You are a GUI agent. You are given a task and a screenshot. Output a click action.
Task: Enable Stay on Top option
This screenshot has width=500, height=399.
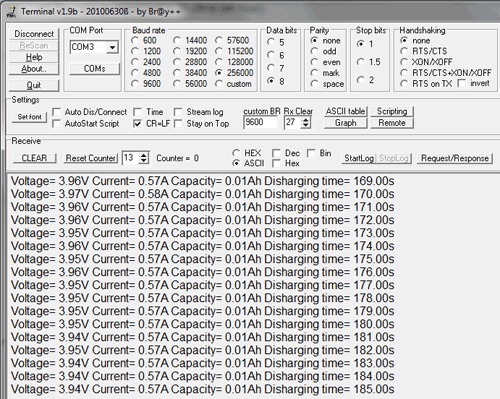[x=178, y=124]
